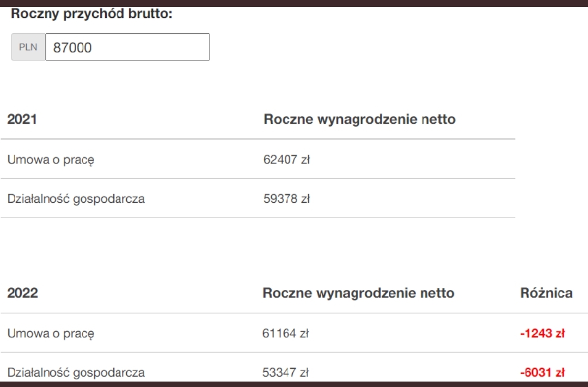Select "Umowa o pracę" in the 2021 table

[x=51, y=160]
